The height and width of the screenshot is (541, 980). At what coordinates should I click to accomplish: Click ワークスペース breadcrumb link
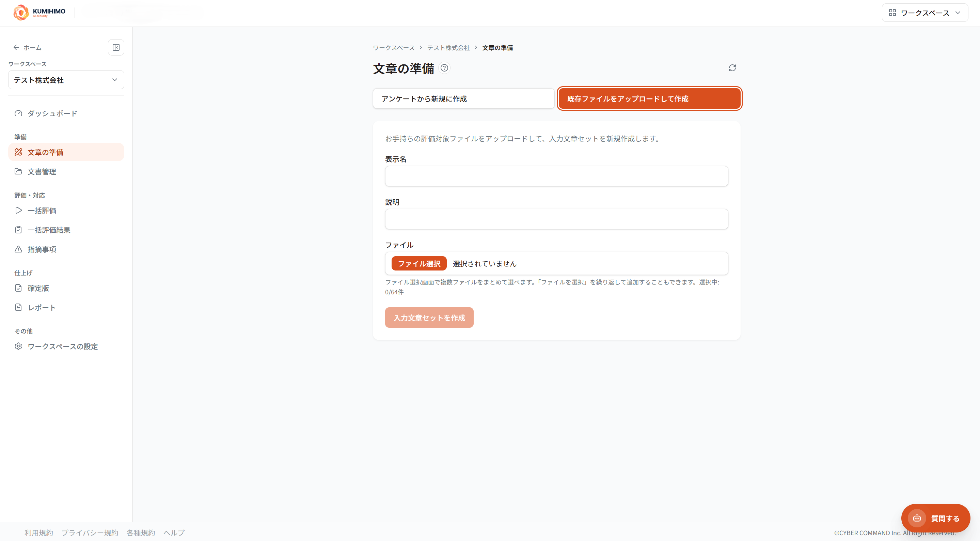click(393, 48)
